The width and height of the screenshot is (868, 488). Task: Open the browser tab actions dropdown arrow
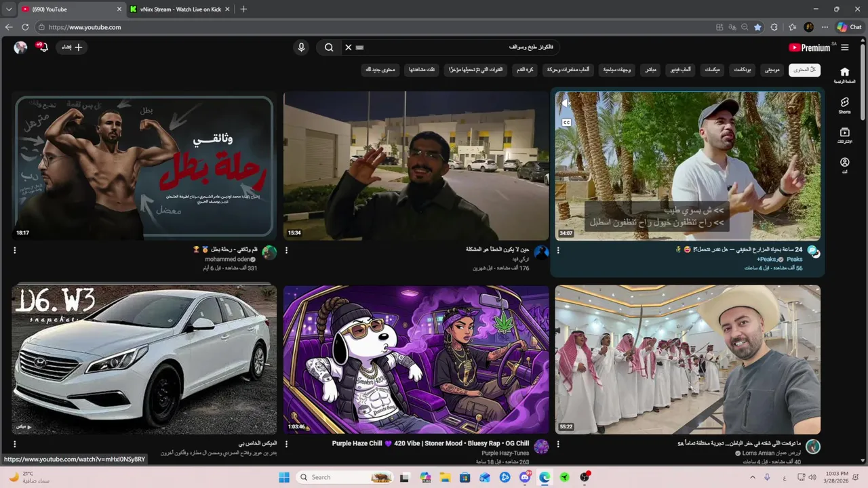tap(9, 9)
